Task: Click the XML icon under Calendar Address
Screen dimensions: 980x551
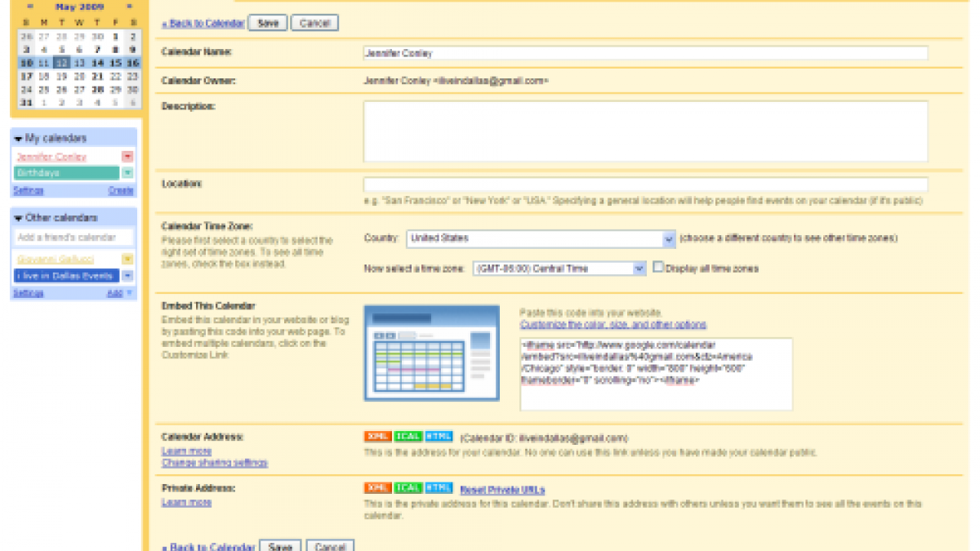Action: (x=377, y=437)
